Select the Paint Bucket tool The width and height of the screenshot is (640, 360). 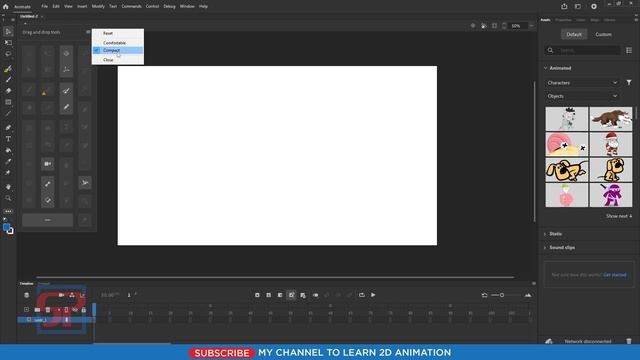click(8, 150)
